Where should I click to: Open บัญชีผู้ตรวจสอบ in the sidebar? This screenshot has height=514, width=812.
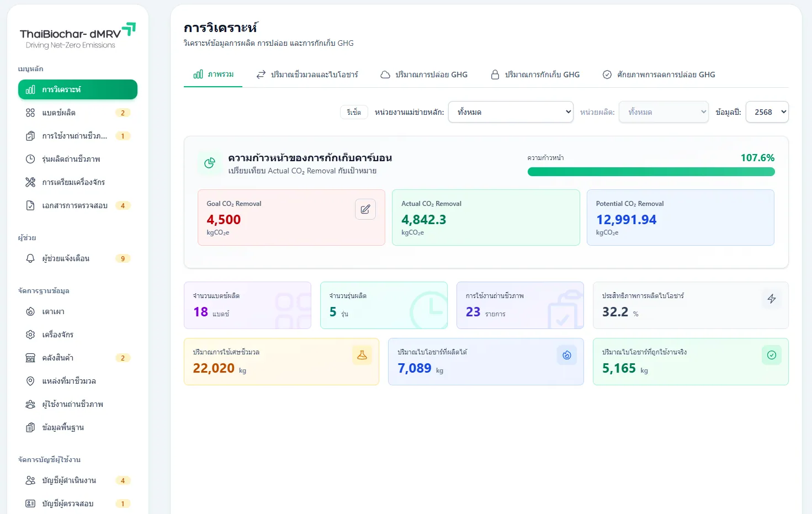tap(78, 504)
